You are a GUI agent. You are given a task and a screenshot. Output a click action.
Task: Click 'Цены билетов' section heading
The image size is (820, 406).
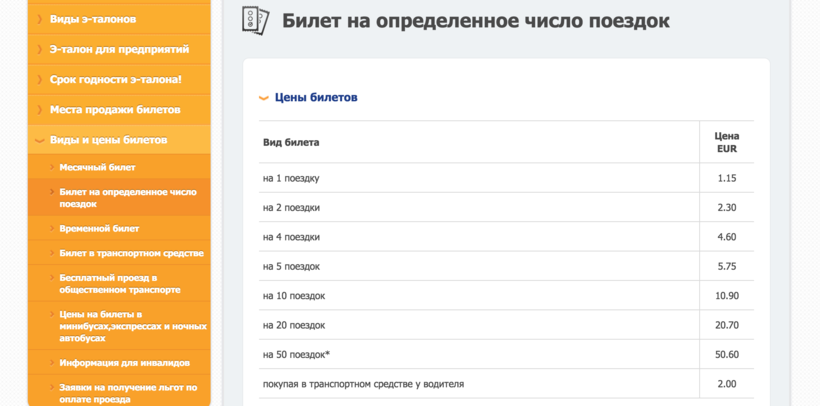click(316, 98)
